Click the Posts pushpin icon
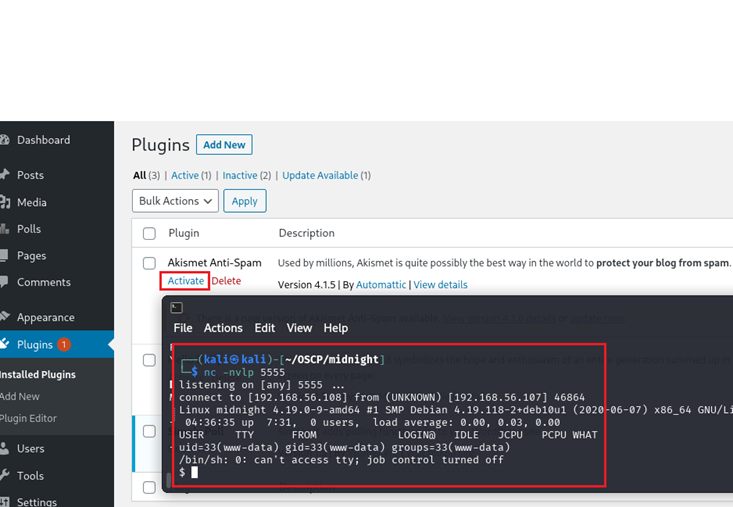Screen dimensions: 733x507 4,175
